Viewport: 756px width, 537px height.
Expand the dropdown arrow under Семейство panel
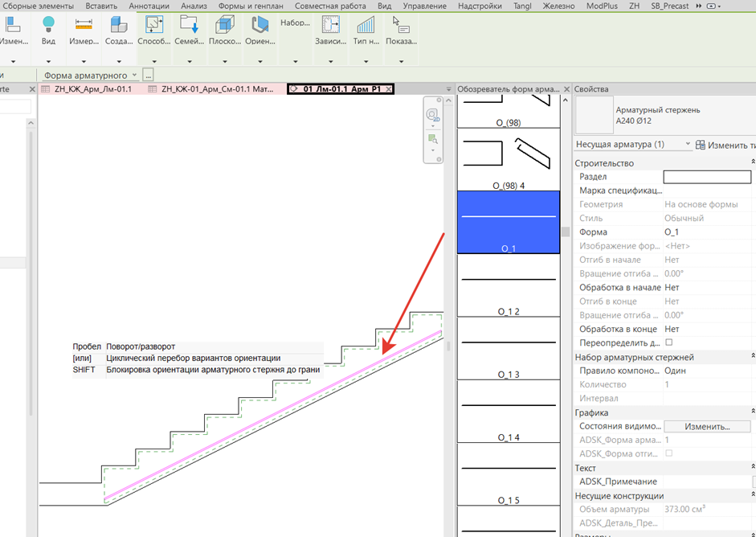click(190, 62)
